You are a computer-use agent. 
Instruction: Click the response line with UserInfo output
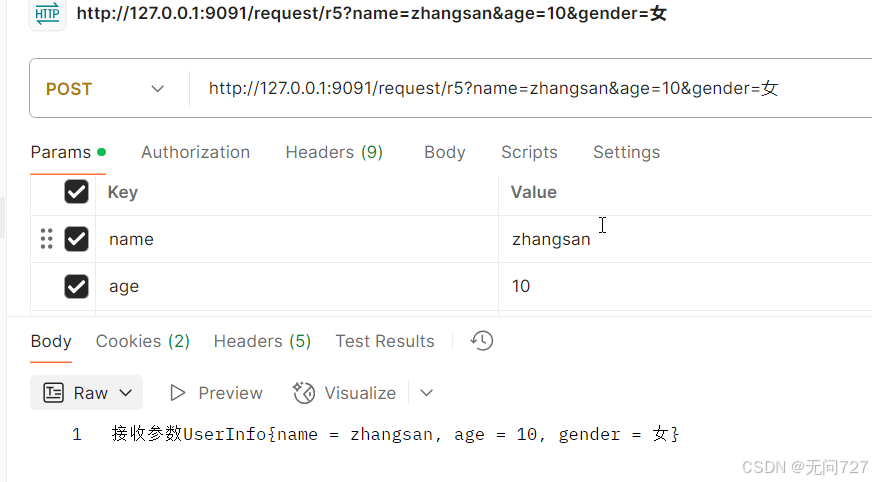(395, 434)
